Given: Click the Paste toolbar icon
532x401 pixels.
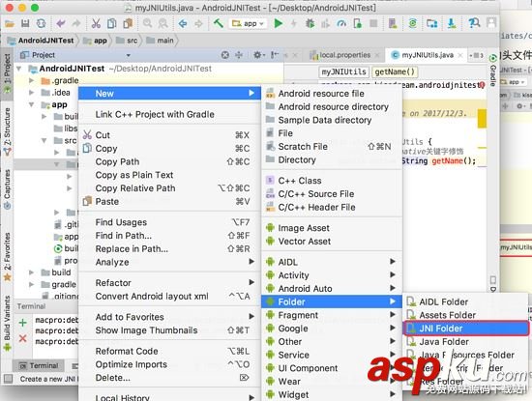Looking at the screenshot, I should tap(129, 23).
